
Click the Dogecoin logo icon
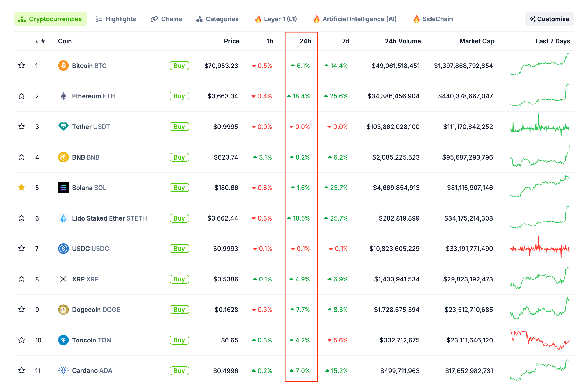[63, 310]
